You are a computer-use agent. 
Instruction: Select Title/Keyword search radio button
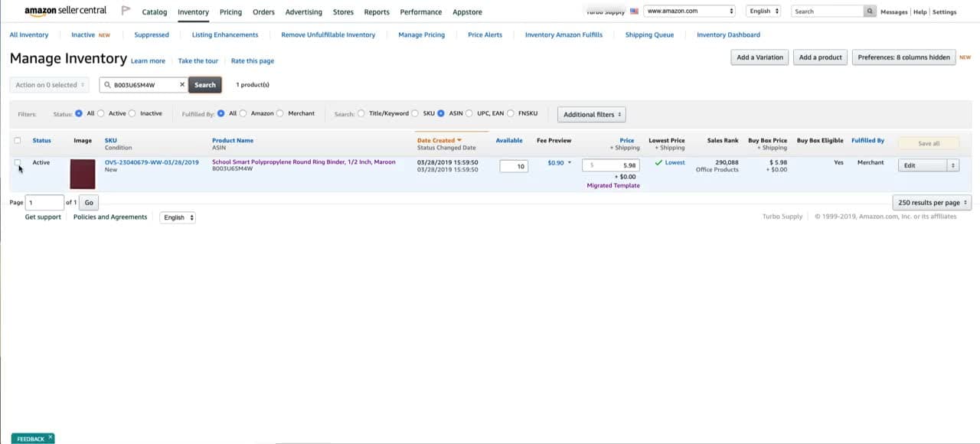361,113
